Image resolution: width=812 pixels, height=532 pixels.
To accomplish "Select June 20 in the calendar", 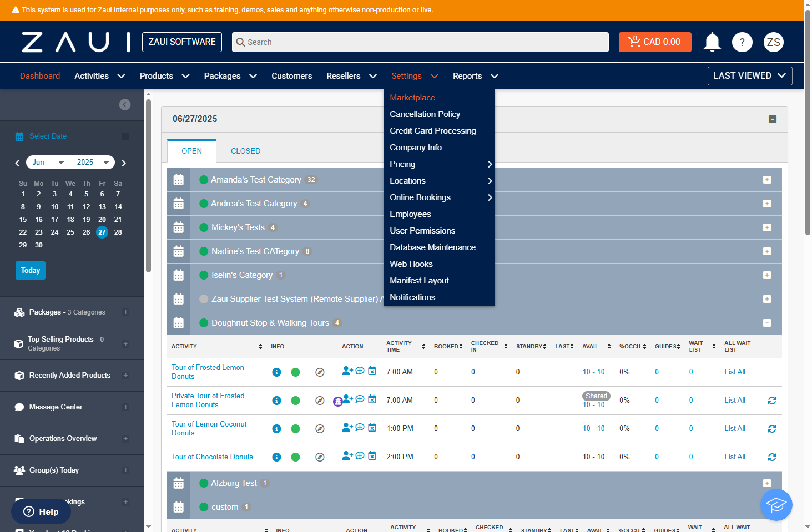I will pos(102,220).
